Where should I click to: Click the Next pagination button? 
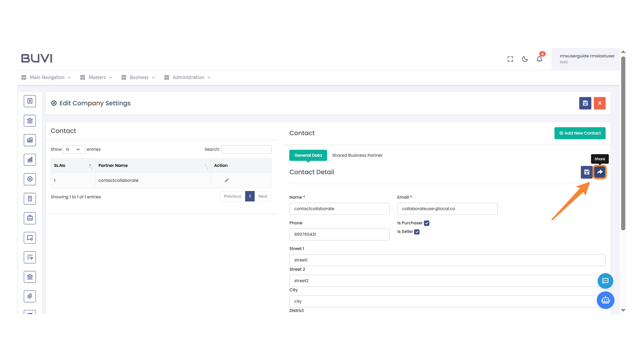pos(263,196)
